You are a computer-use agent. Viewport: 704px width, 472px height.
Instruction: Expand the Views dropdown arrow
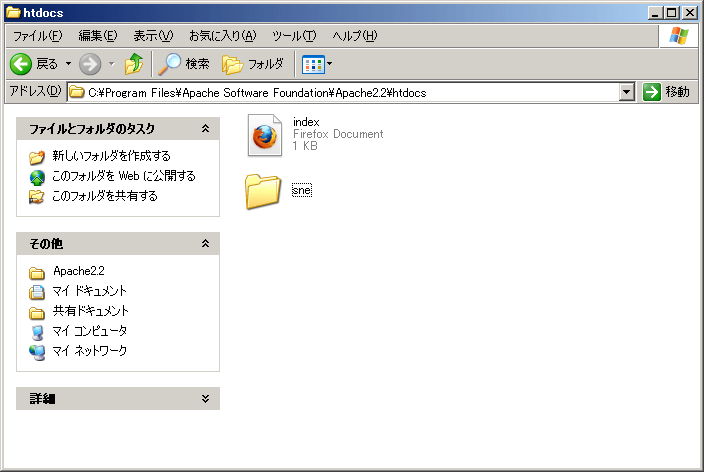click(x=330, y=64)
